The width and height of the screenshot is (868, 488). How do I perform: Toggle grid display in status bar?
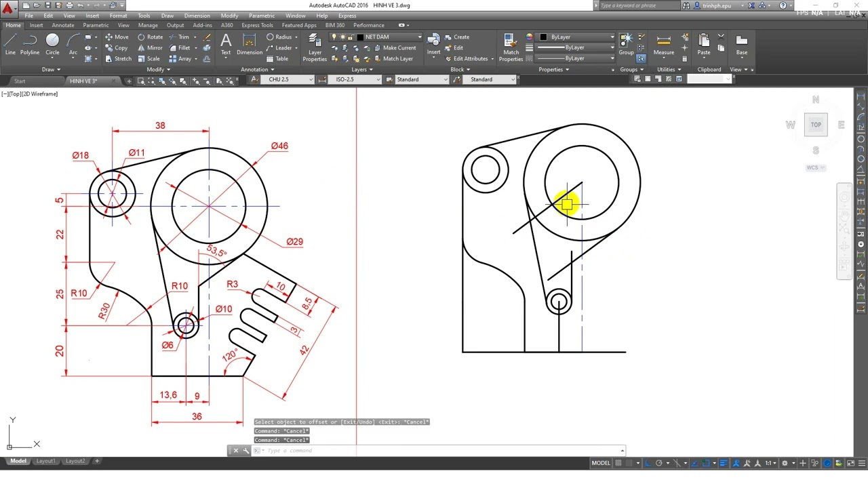click(x=618, y=464)
